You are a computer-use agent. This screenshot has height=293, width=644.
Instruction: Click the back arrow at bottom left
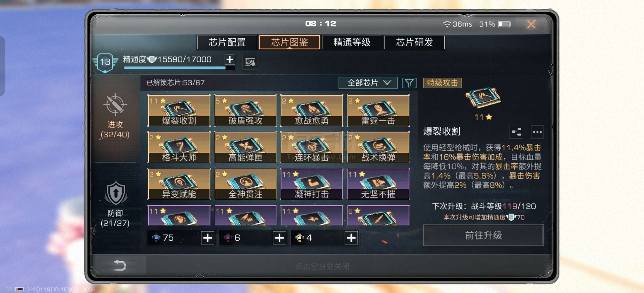(x=120, y=265)
